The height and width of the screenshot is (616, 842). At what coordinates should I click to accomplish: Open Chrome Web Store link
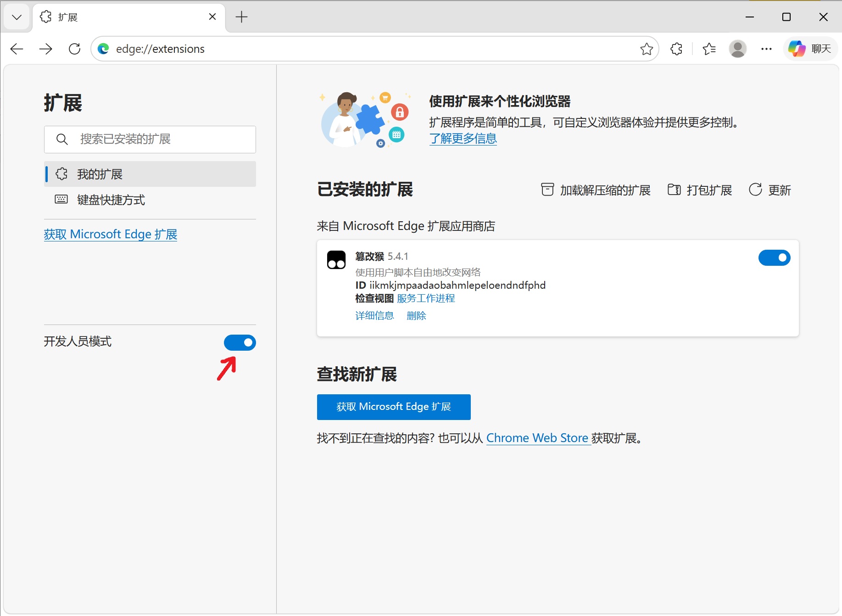537,438
